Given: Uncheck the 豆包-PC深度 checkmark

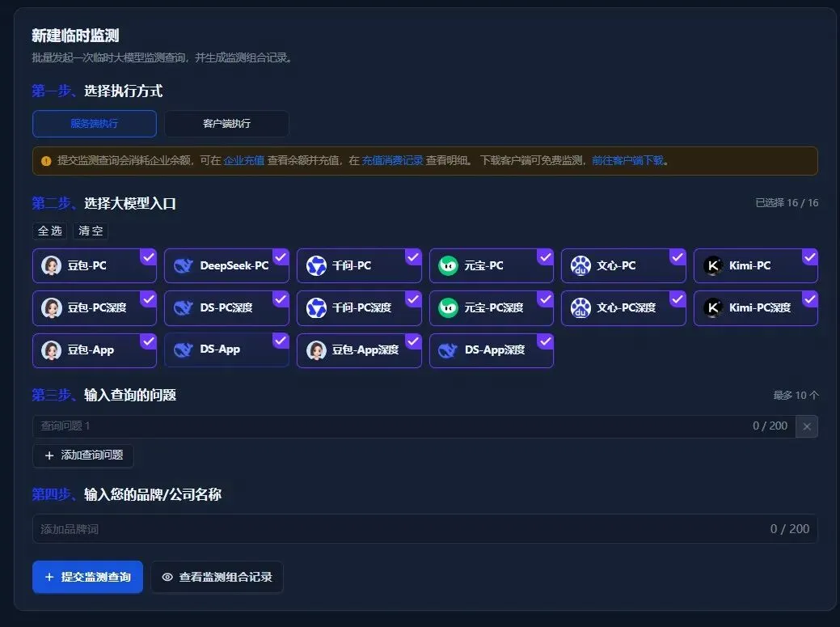Looking at the screenshot, I should click(x=149, y=299).
